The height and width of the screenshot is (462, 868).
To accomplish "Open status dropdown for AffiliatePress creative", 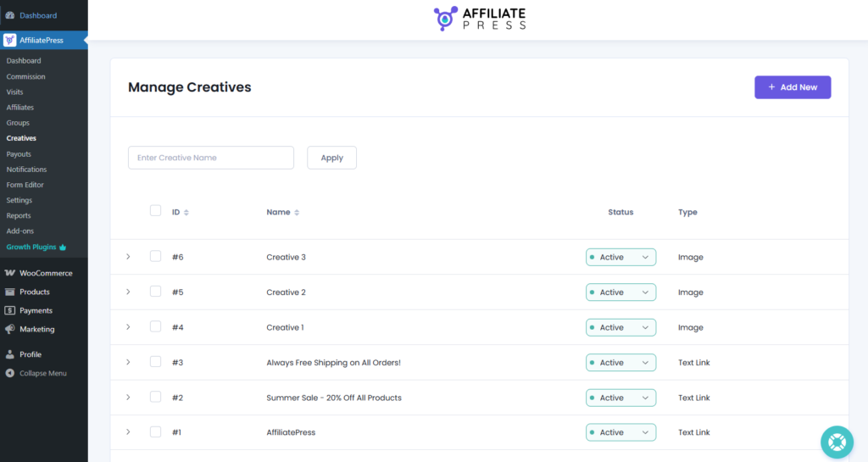I will pos(621,432).
